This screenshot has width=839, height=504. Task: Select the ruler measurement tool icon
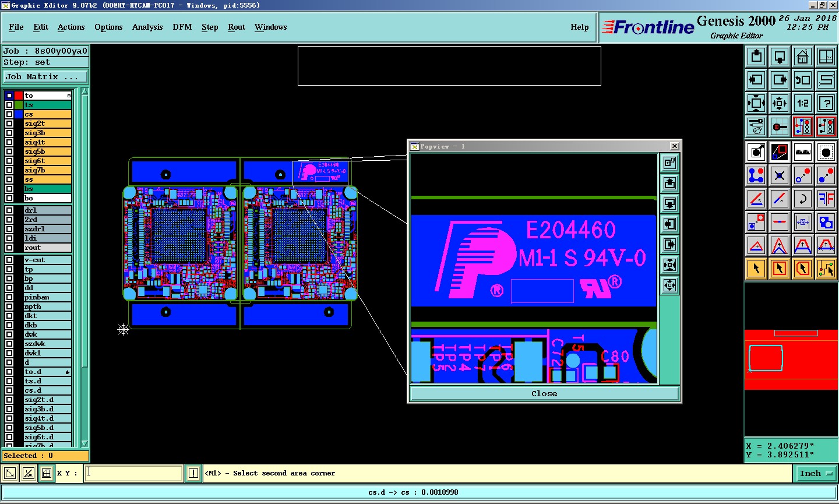coord(803,153)
